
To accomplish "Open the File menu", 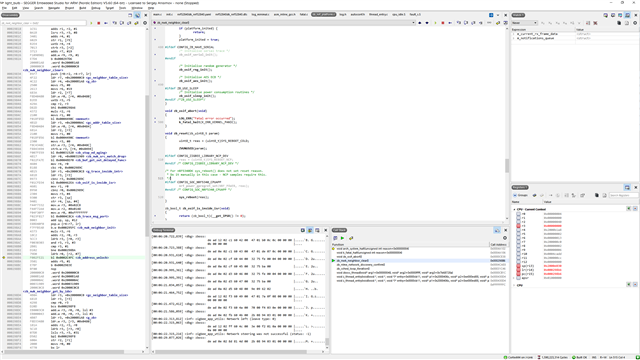I will pos(4,8).
